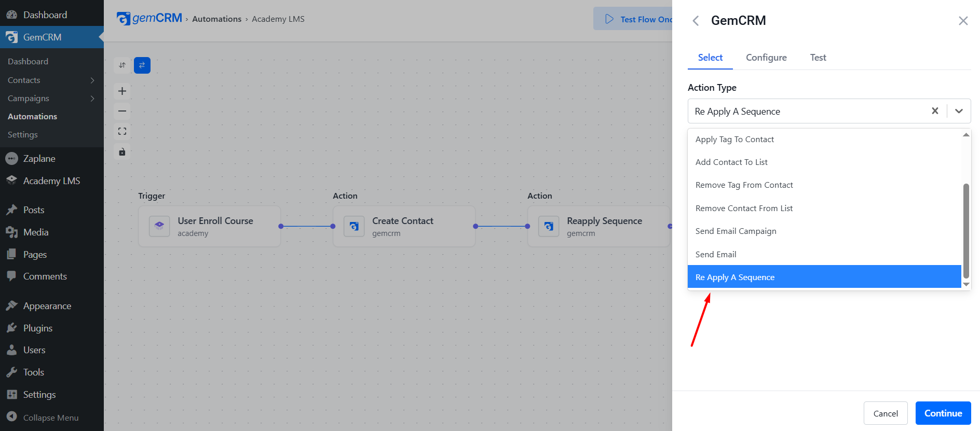Click the gemCRM logo in breadcrumb
Viewport: 980px width, 431px height.
149,19
